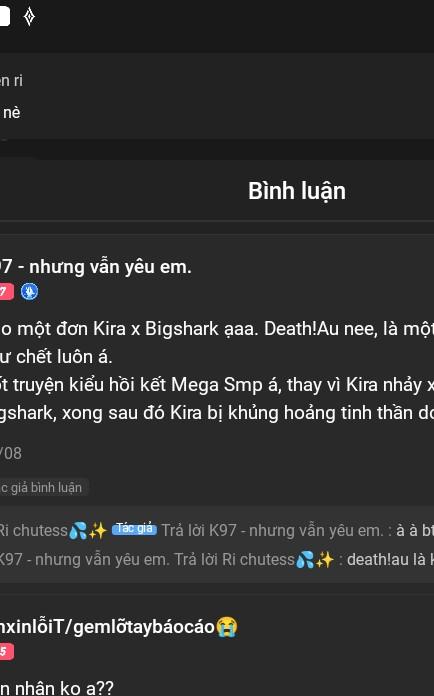Click 'Trả lời K97 - nhưng vẫn yêu em.'
This screenshot has height=696, width=434.
tap(272, 530)
